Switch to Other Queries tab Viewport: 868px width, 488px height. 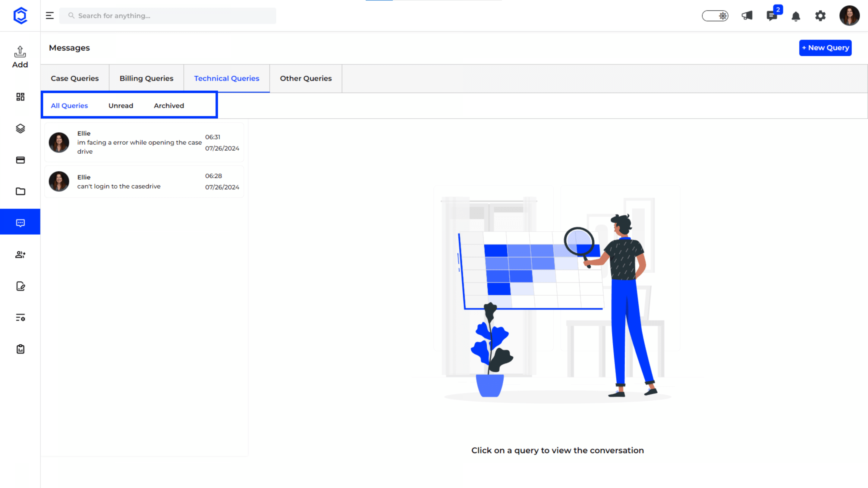[306, 78]
